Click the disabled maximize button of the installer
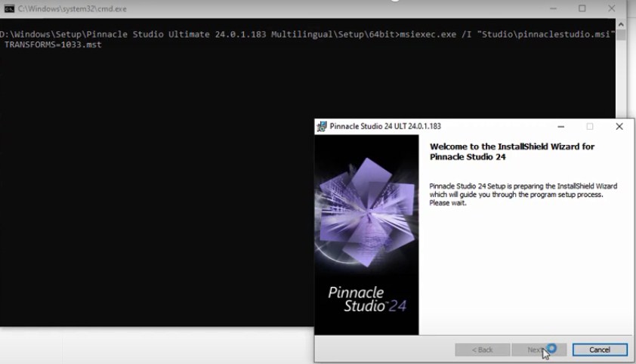The height and width of the screenshot is (364, 636). coord(590,126)
